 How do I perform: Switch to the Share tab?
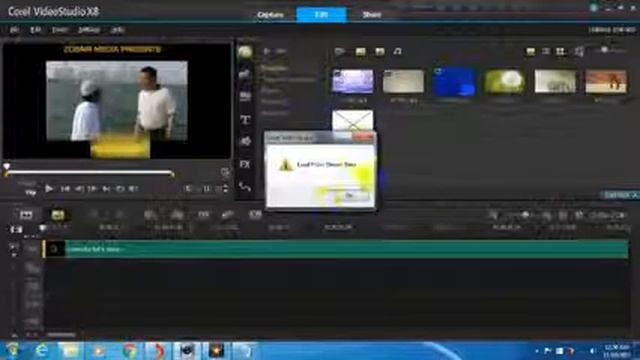point(372,15)
